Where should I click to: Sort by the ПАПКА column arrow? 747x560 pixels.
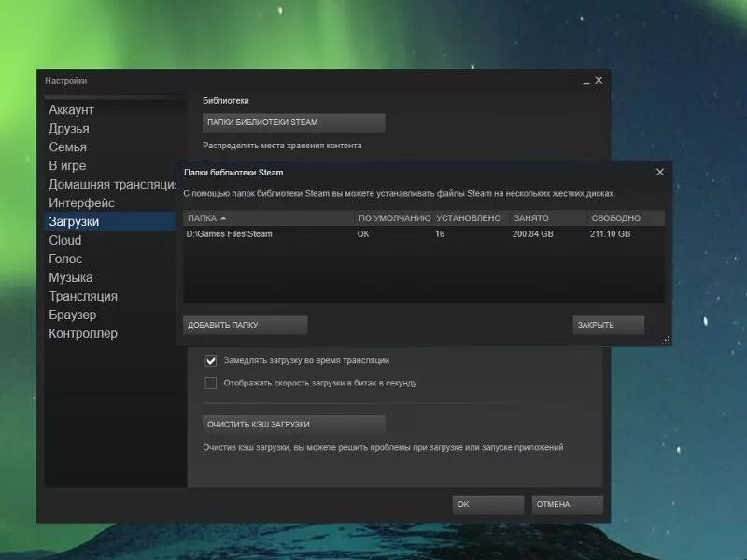click(x=223, y=218)
